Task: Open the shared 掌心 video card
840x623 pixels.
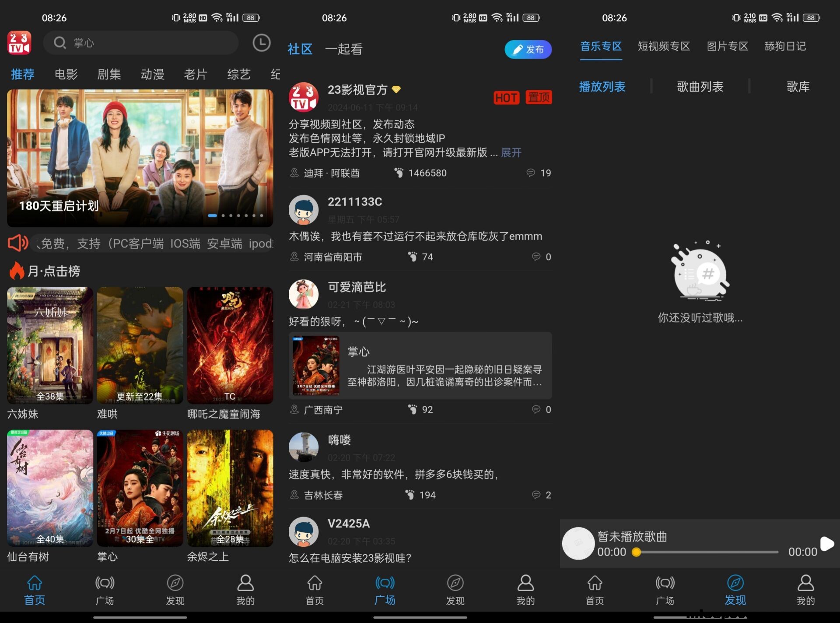Action: click(x=420, y=366)
